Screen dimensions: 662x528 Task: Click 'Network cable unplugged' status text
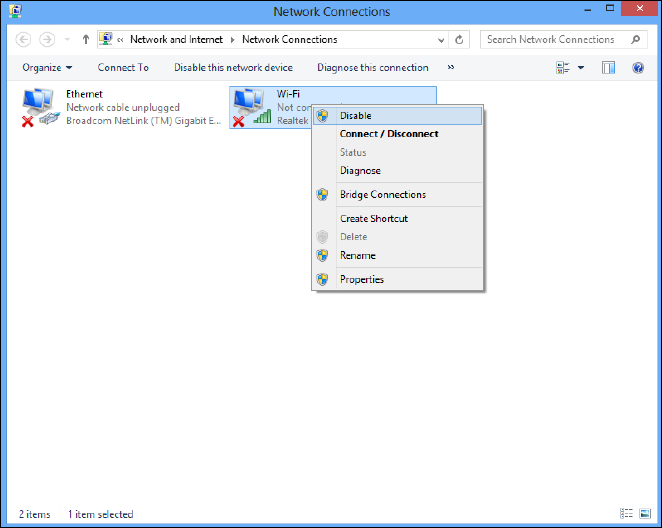(x=123, y=108)
